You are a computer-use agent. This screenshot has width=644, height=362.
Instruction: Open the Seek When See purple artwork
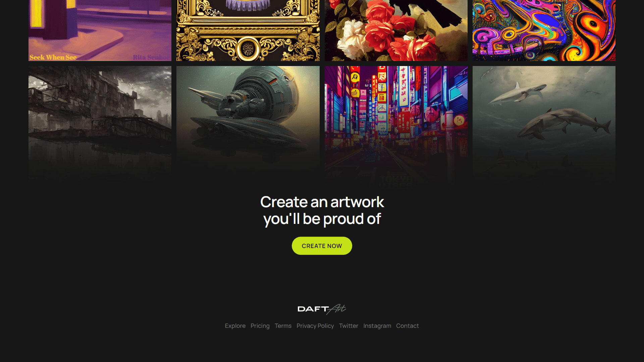click(x=100, y=31)
